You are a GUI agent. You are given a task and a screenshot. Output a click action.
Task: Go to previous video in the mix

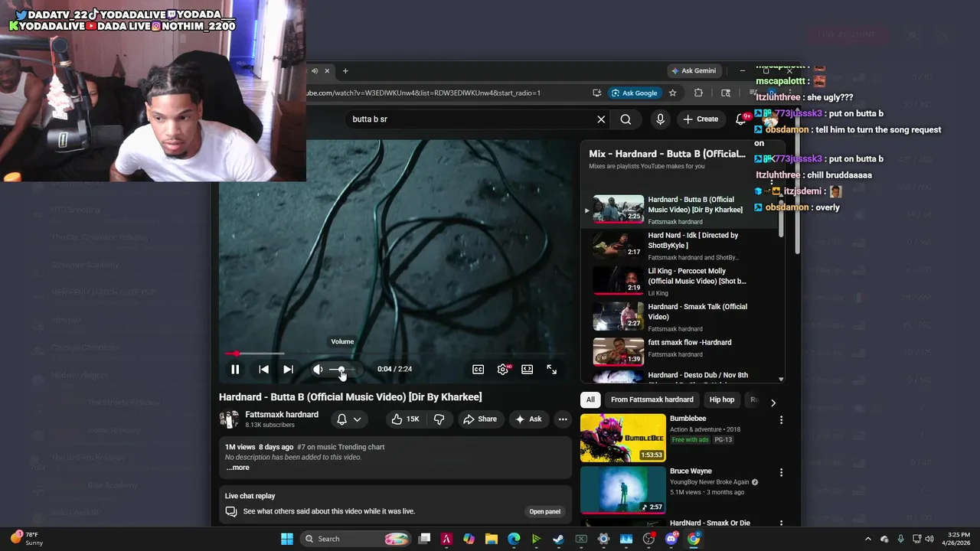[263, 370]
